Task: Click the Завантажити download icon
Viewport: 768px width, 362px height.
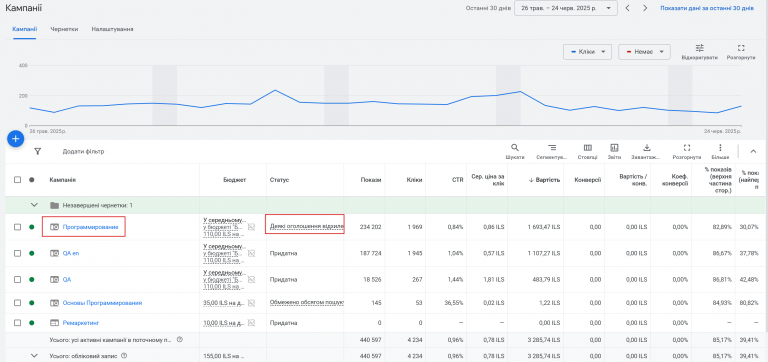Action: point(646,147)
